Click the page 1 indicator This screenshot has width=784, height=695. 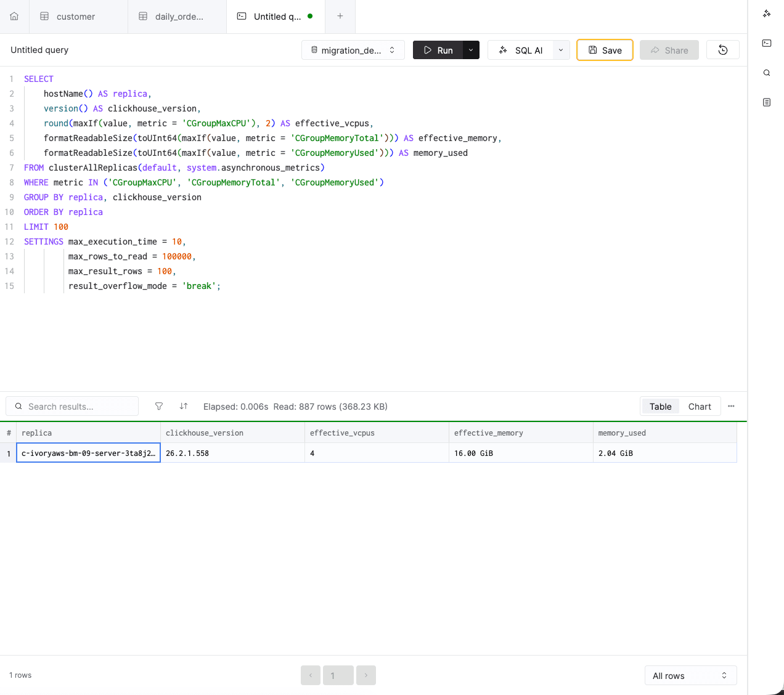tap(338, 675)
